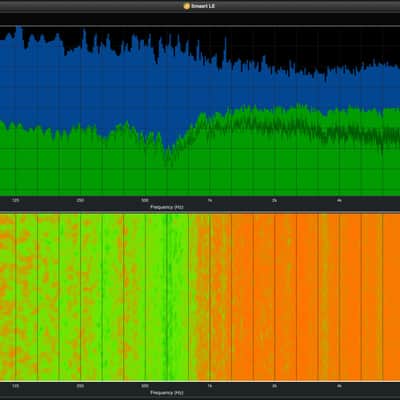Click the Frequency (Hz) label under the spectrum plot

[167, 207]
